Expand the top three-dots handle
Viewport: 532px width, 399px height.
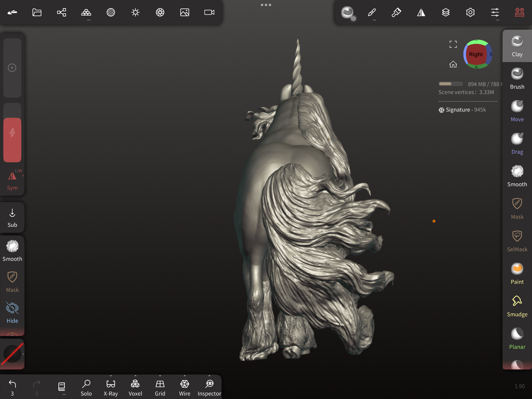coord(266,5)
